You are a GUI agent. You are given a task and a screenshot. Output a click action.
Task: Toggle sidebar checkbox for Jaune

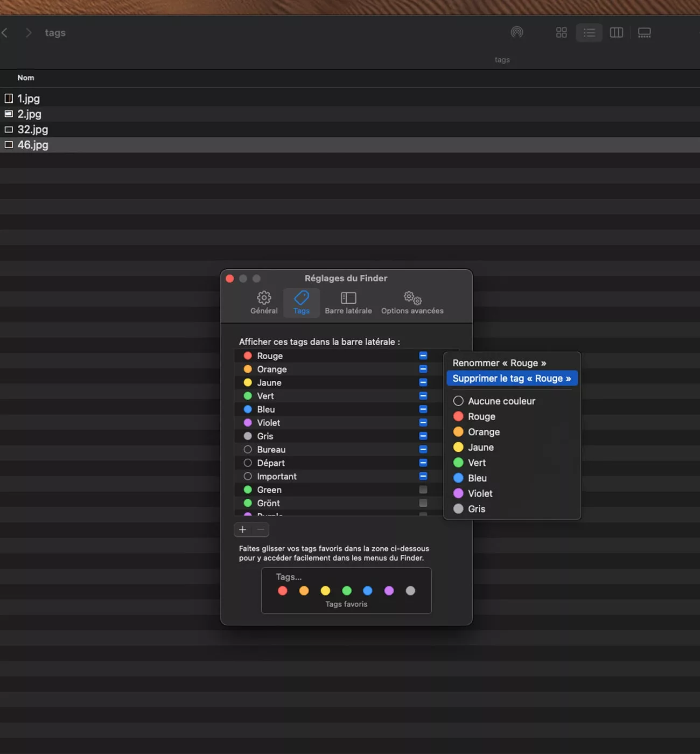(423, 382)
